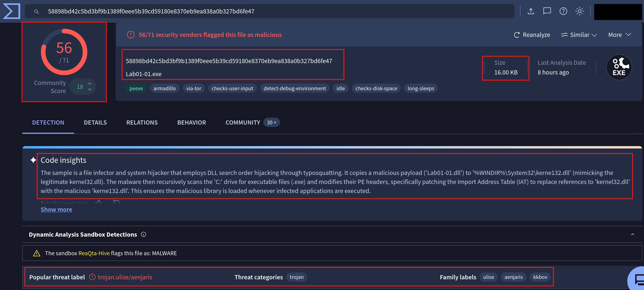Open the ReaQta-Hive sandbox link
Image resolution: width=644 pixels, height=290 pixels.
(x=94, y=253)
